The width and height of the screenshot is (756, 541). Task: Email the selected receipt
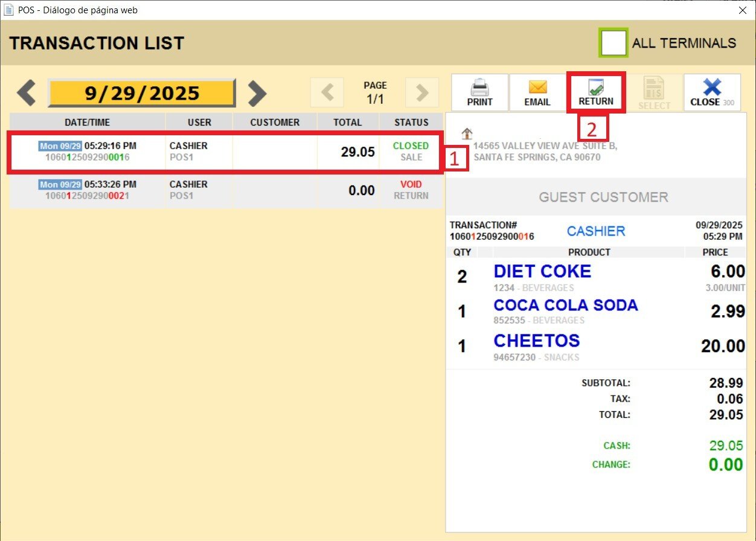coord(537,92)
